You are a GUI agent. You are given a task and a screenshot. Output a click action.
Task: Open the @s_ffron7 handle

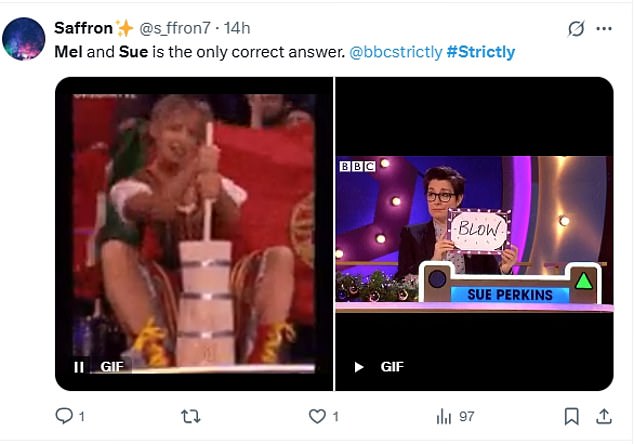(176, 28)
